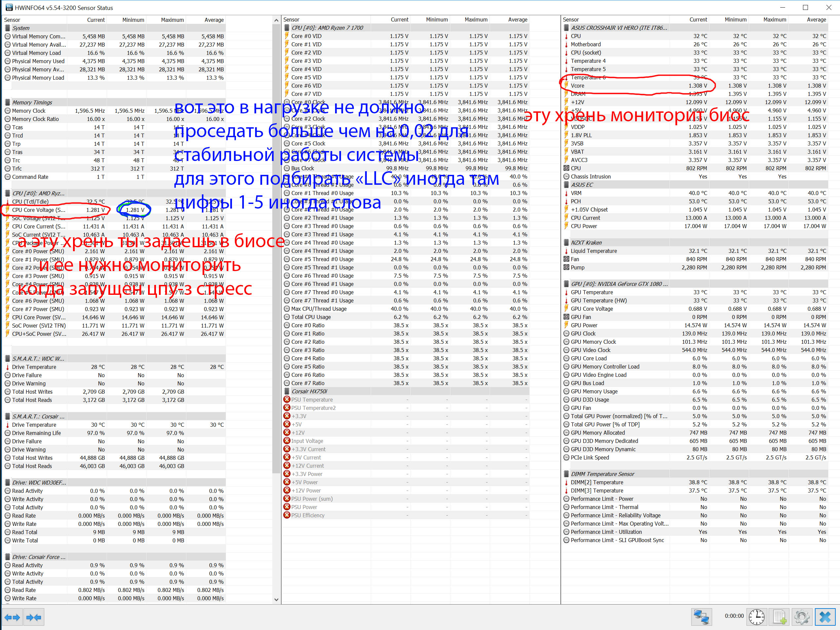This screenshot has width=840, height=630.
Task: Click the expand-columns arrows button in bottom-left corner
Action: 12,617
